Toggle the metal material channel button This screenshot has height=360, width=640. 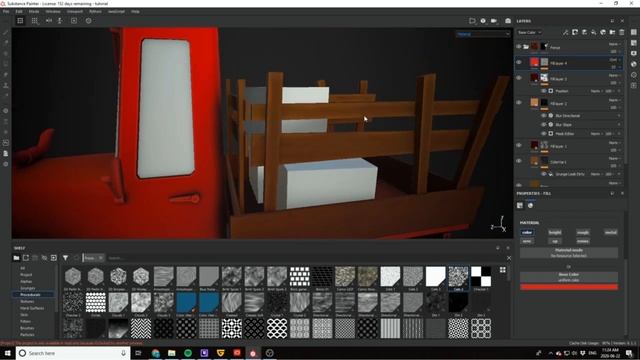coord(611,232)
